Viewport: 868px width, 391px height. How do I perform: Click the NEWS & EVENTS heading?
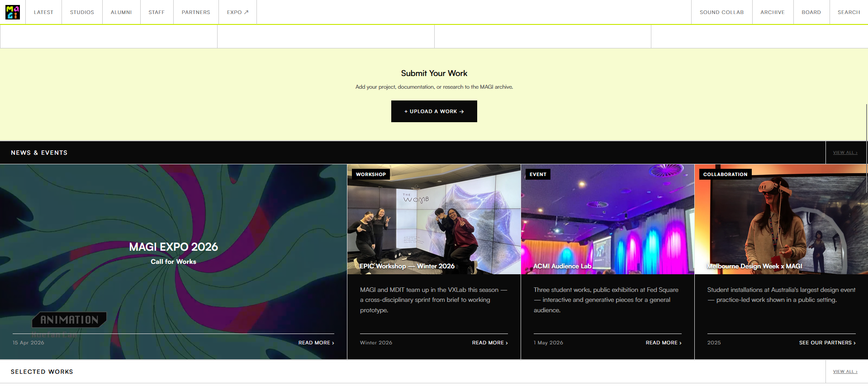click(39, 153)
